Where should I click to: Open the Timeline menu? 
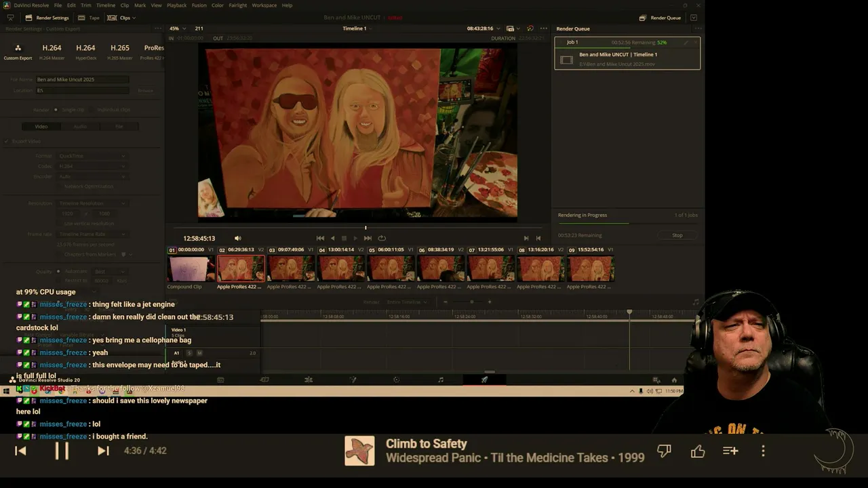click(106, 5)
